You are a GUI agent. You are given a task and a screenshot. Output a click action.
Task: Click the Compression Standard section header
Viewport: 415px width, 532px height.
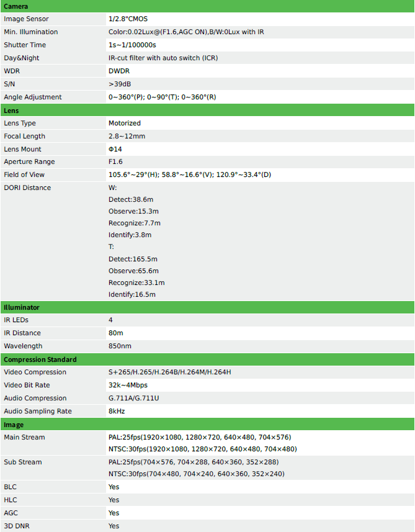pyautogui.click(x=207, y=359)
